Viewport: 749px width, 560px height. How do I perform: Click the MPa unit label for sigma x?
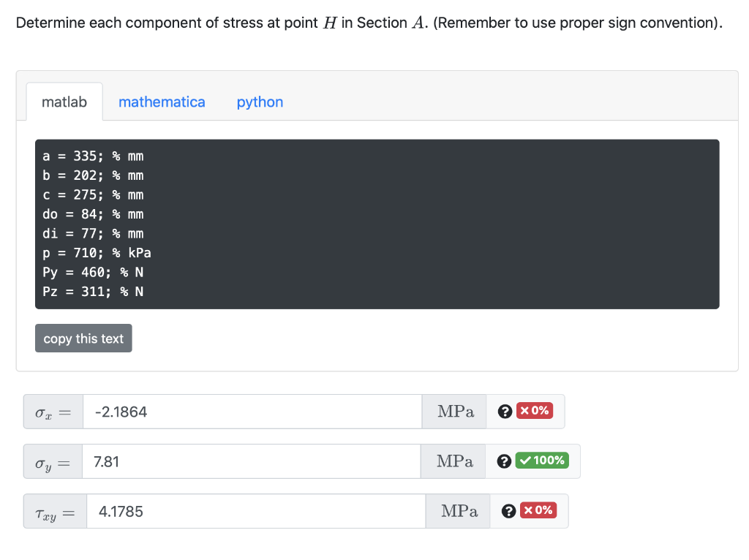455,412
